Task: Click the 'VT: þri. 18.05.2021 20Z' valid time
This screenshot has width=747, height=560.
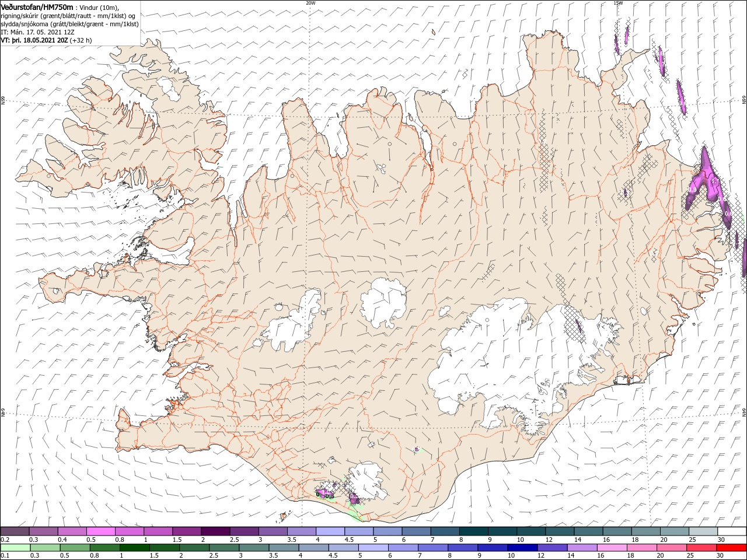Action: [x=34, y=40]
